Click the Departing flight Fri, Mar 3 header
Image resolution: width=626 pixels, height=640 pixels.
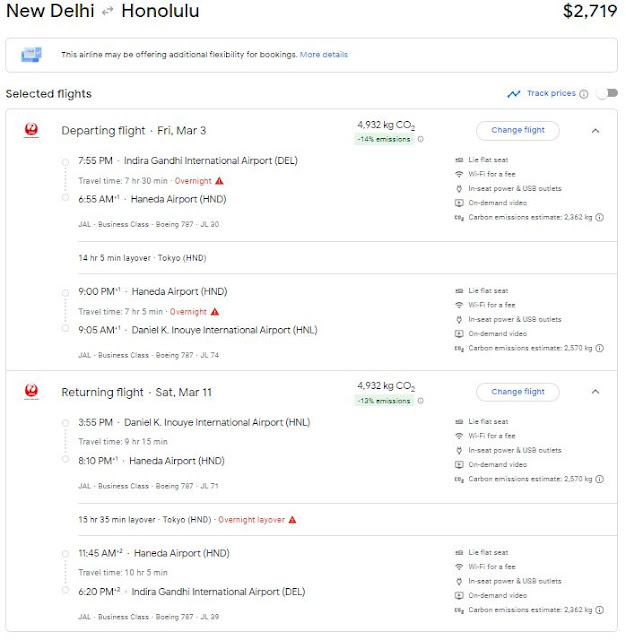133,131
